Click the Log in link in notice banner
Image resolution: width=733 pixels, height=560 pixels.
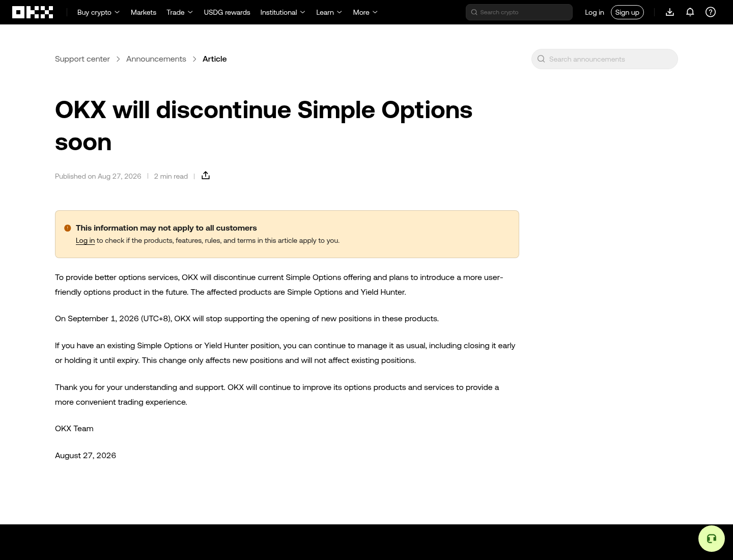point(85,241)
